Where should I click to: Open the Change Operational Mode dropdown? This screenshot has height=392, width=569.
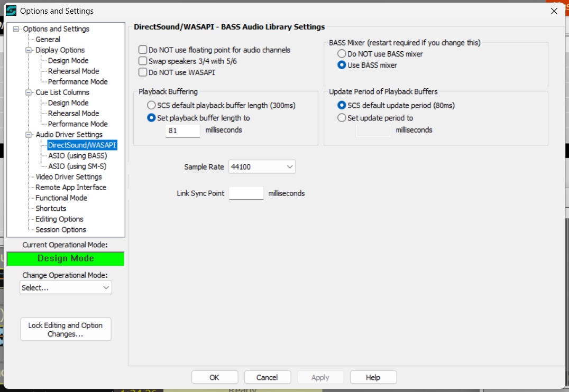66,287
